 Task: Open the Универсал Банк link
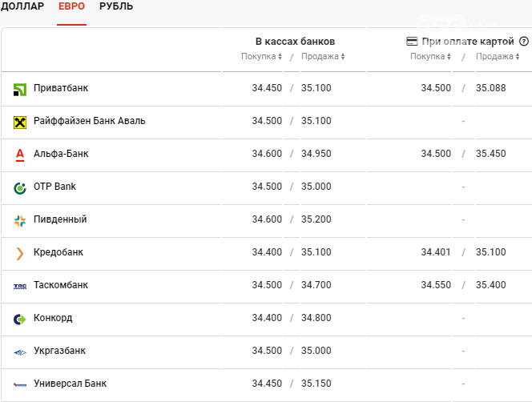(70, 384)
